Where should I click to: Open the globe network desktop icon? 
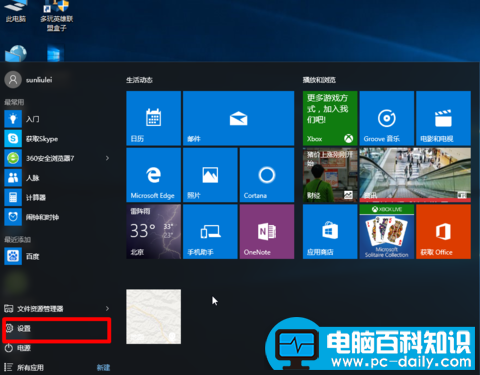coord(16,53)
